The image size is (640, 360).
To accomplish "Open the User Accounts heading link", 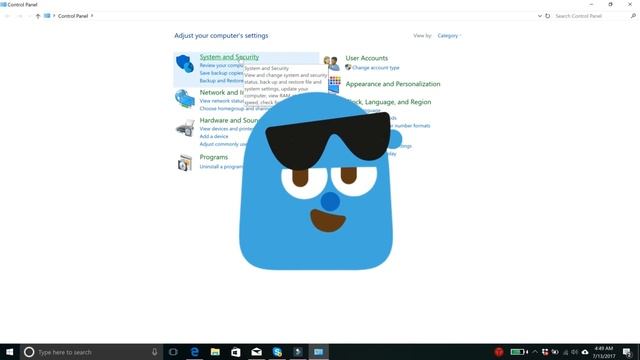I will tap(367, 58).
